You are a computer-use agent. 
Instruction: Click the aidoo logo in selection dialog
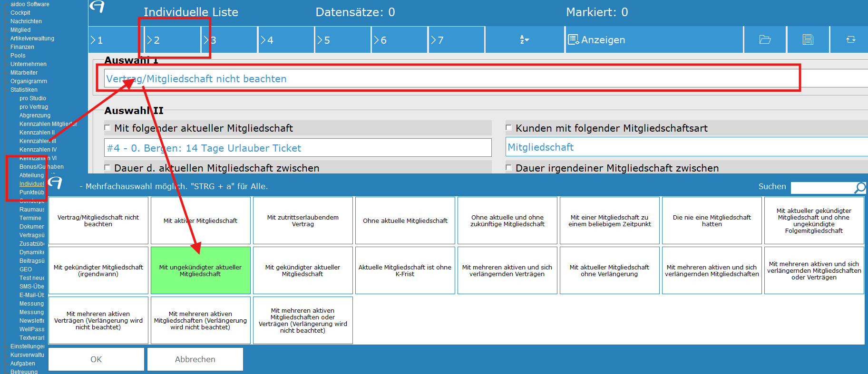tap(55, 182)
